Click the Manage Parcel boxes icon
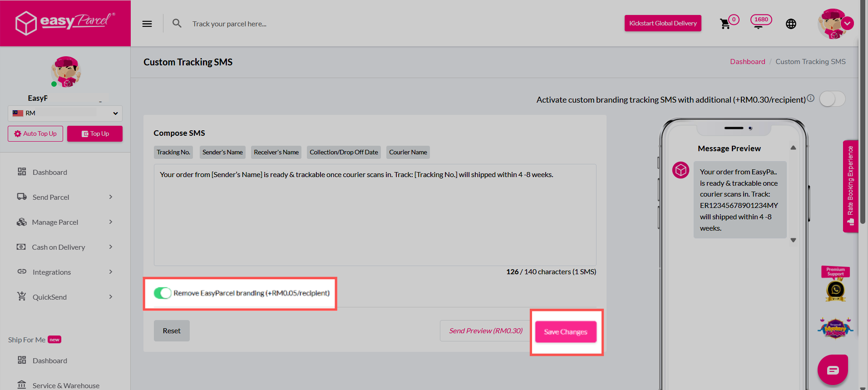This screenshot has width=868, height=390. click(22, 222)
